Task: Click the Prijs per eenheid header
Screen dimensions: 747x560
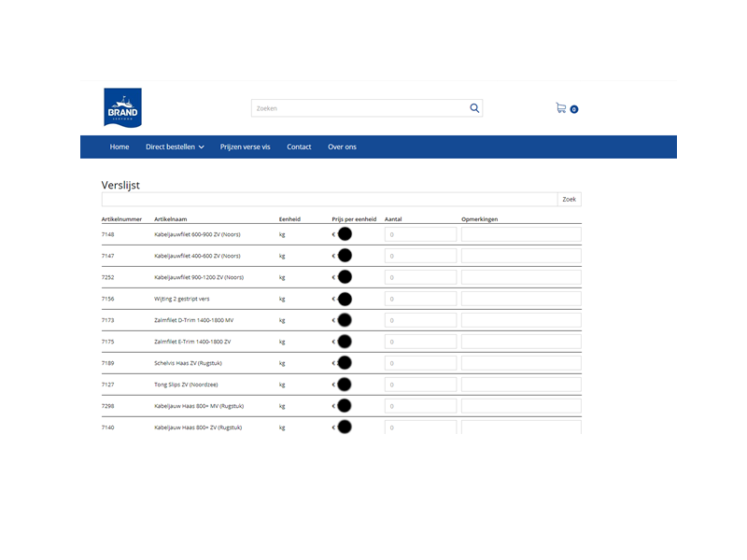Action: tap(354, 219)
